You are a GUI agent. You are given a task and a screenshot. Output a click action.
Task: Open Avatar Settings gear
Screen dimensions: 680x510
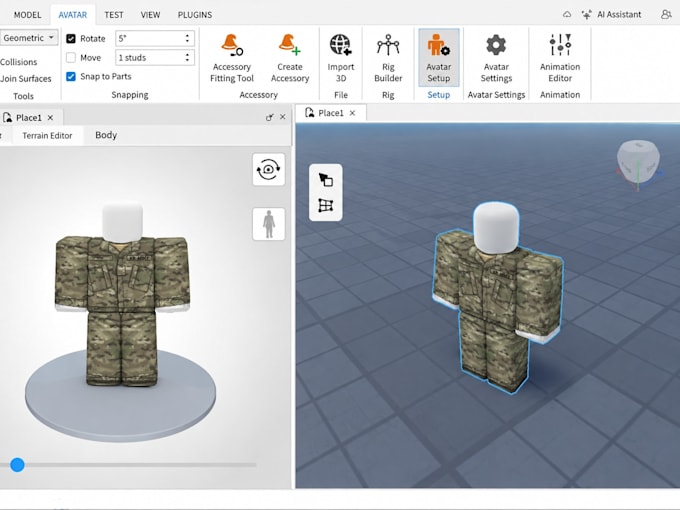[x=496, y=45]
